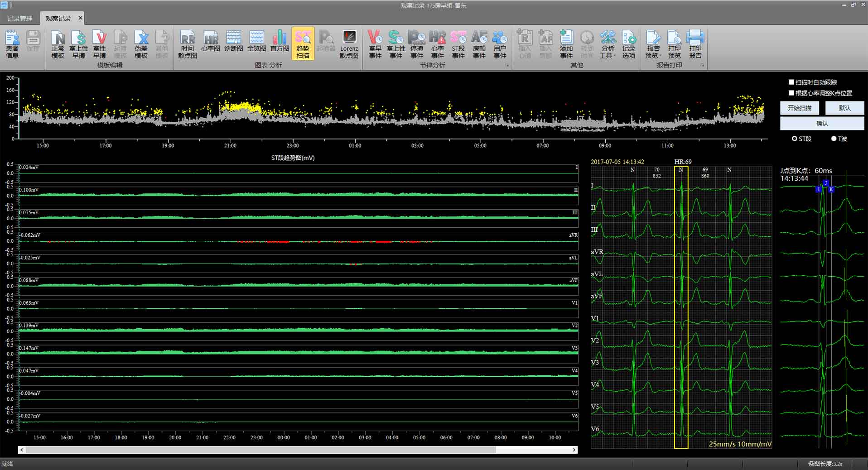Switch to the 记录管理 tab
Viewport: 868px width, 470px height.
point(20,19)
